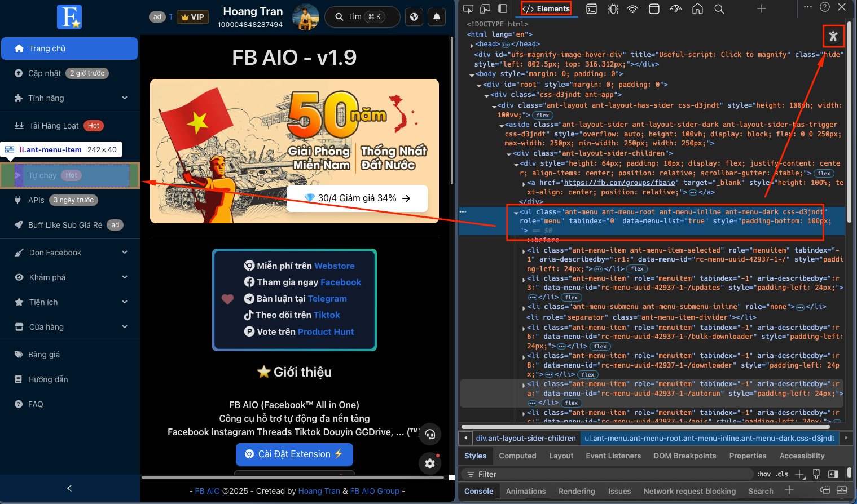Click the headset support floating button

pyautogui.click(x=430, y=434)
